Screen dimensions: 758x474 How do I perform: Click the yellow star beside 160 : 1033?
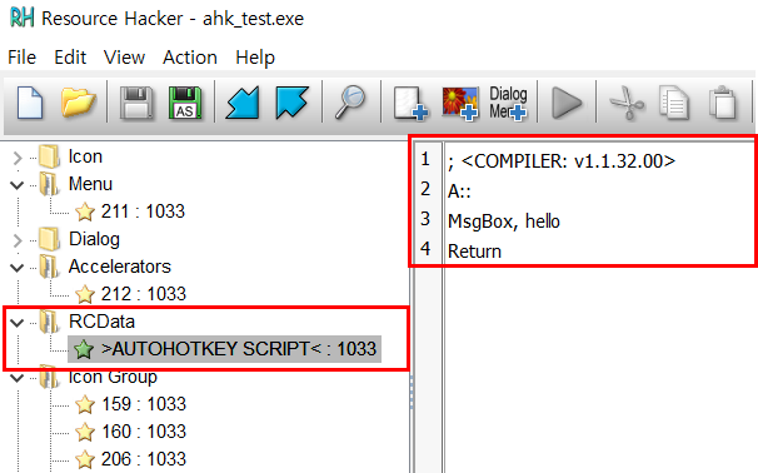(85, 432)
